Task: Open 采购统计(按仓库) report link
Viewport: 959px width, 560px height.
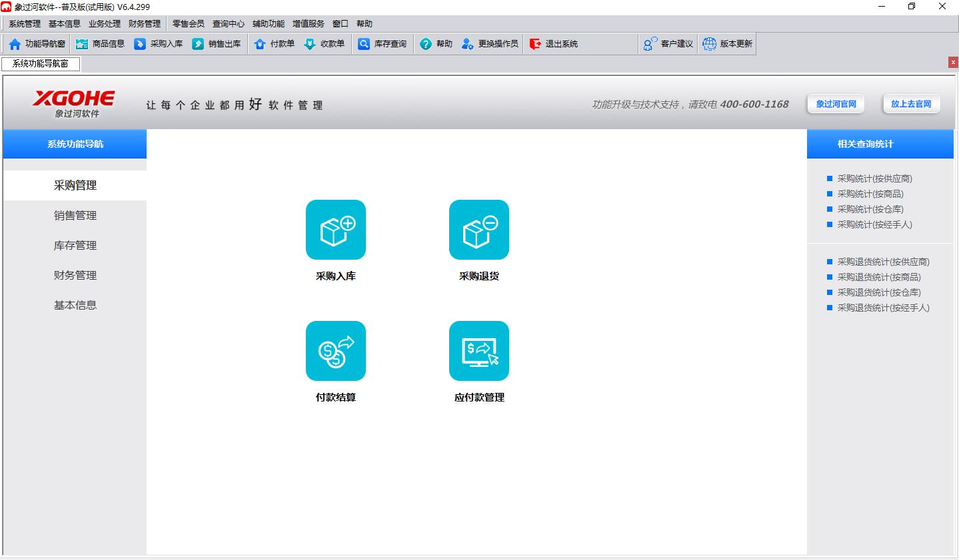Action: pos(870,209)
